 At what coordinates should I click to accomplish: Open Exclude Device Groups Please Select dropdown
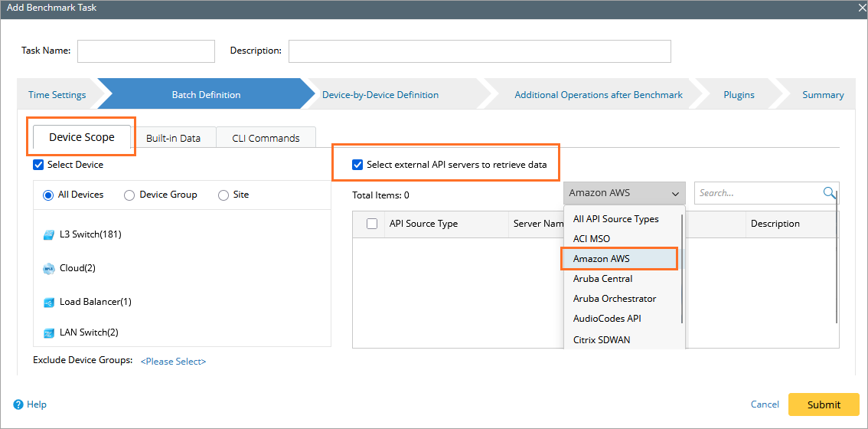[x=173, y=362]
